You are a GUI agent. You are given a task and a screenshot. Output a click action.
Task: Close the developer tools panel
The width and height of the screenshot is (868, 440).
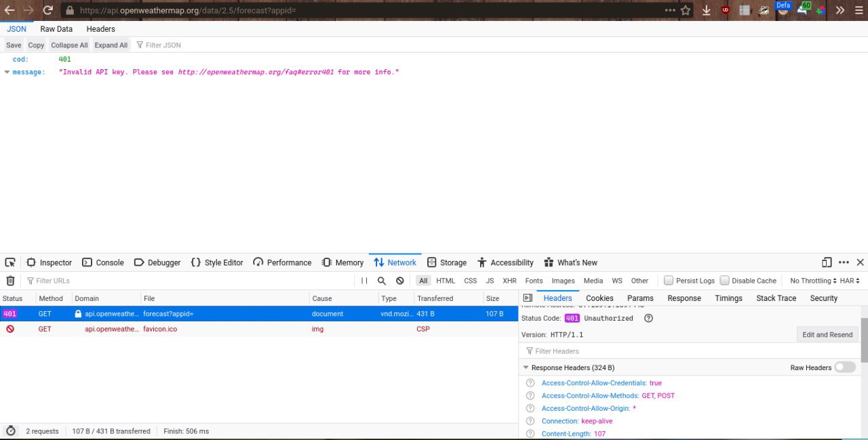pyautogui.click(x=860, y=262)
